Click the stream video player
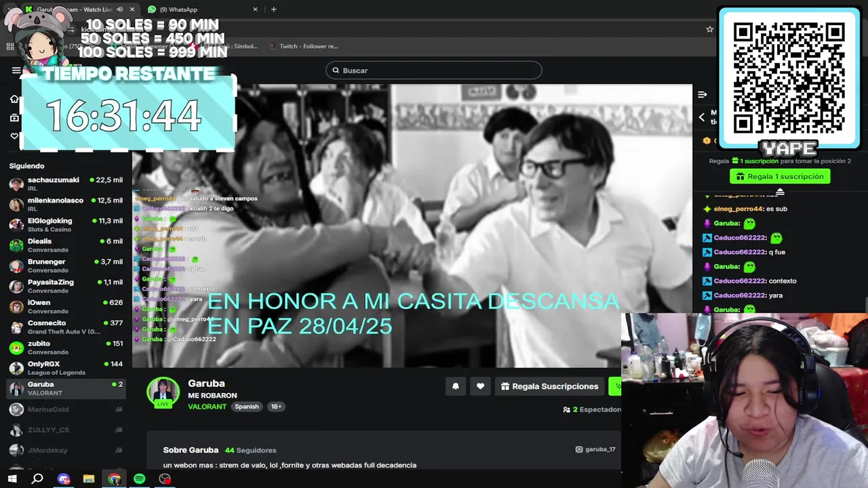The width and height of the screenshot is (868, 488). pyautogui.click(x=412, y=226)
